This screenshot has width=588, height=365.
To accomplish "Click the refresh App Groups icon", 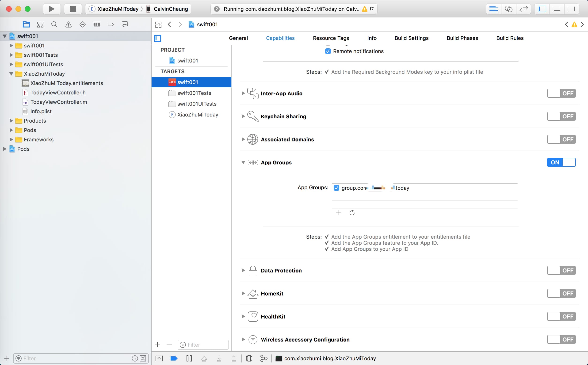I will [352, 213].
